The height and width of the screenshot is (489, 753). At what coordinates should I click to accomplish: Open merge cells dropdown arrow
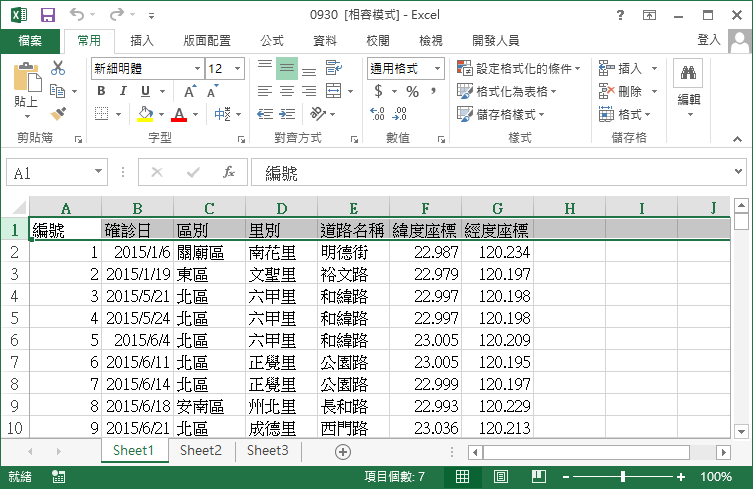coord(350,91)
